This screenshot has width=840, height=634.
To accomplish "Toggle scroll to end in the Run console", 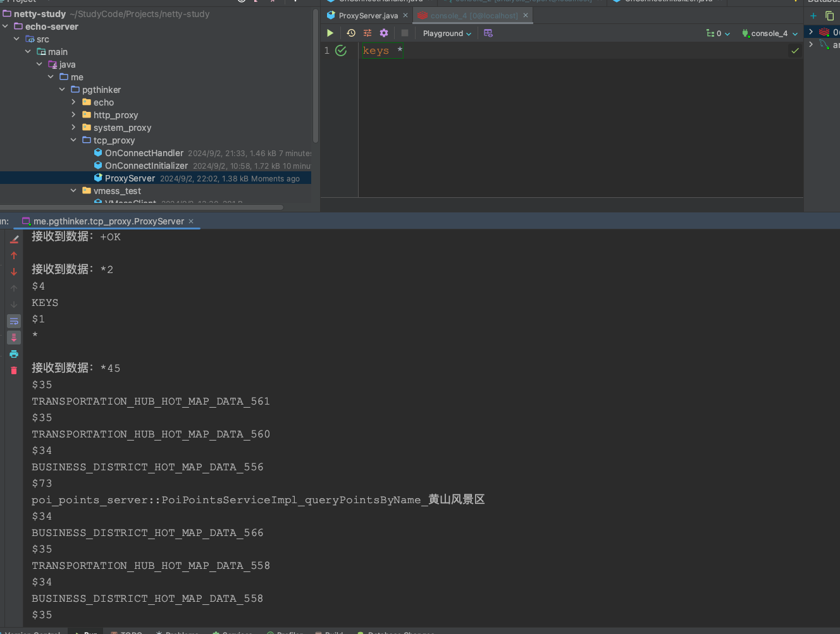I will (14, 338).
